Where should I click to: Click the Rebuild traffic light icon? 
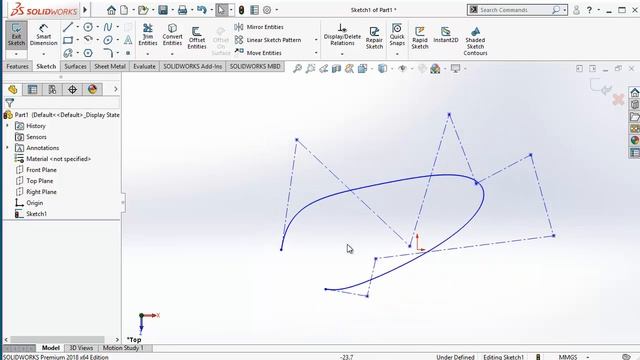point(241,10)
